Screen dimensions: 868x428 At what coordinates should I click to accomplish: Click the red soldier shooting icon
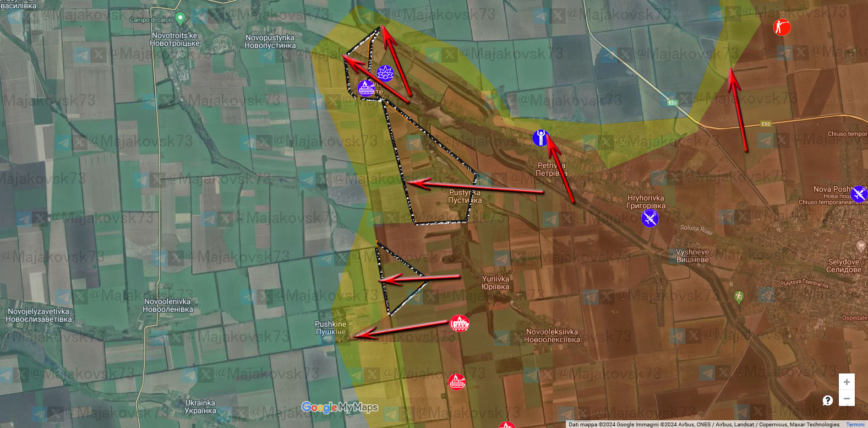click(782, 26)
